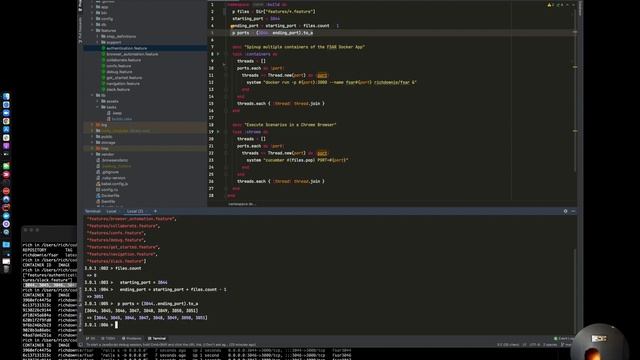Open the TODO tool window tab

pyautogui.click(x=109, y=338)
